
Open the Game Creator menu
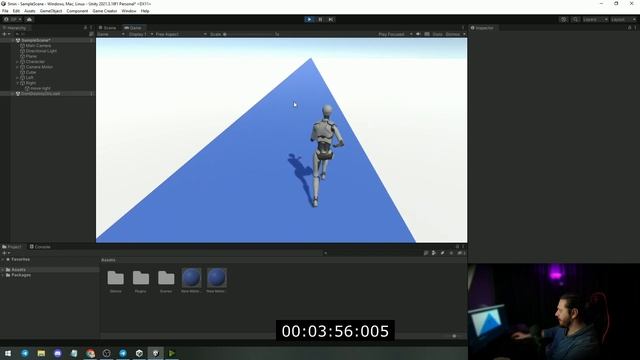(x=105, y=11)
